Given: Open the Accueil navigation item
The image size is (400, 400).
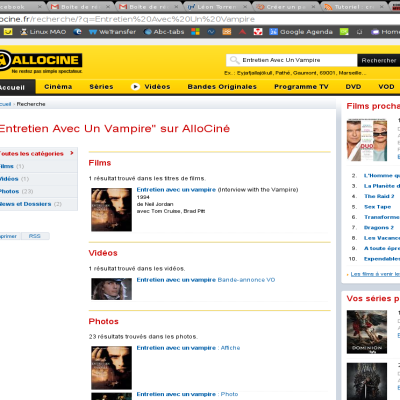Looking at the screenshot, I should pyautogui.click(x=17, y=87).
